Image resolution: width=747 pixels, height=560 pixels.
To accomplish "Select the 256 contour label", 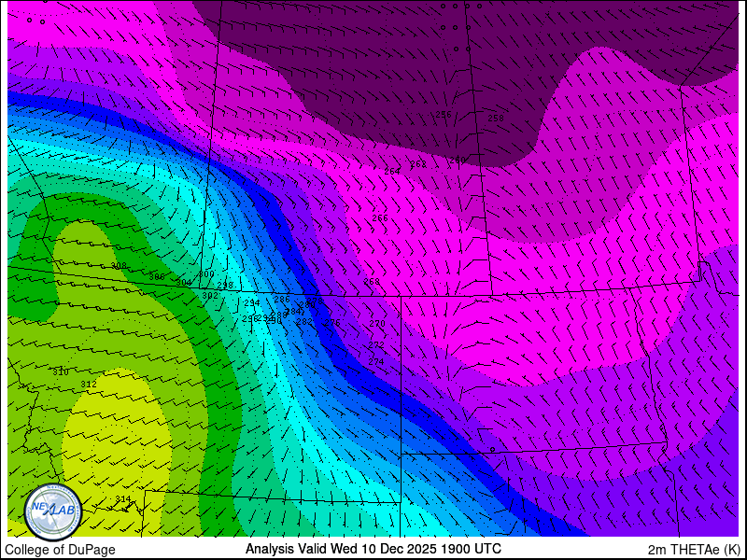I will coord(444,114).
